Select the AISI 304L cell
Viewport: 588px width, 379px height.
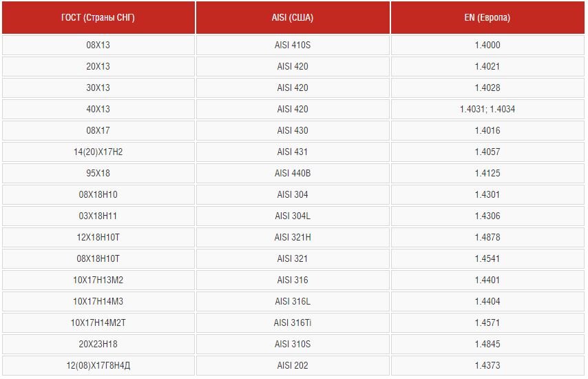(x=293, y=216)
